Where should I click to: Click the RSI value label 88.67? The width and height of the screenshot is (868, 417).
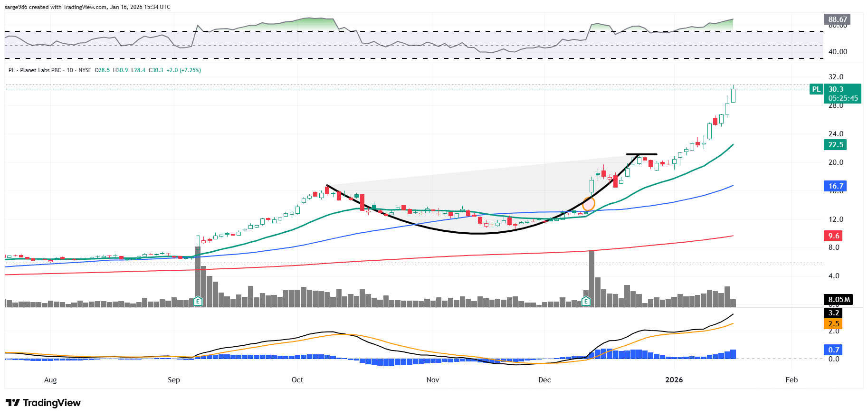point(837,19)
